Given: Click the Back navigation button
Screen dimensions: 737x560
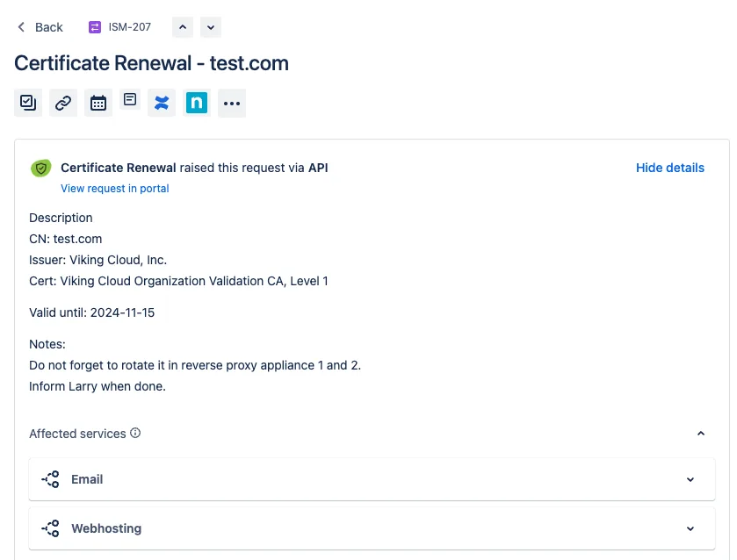Looking at the screenshot, I should pyautogui.click(x=40, y=27).
